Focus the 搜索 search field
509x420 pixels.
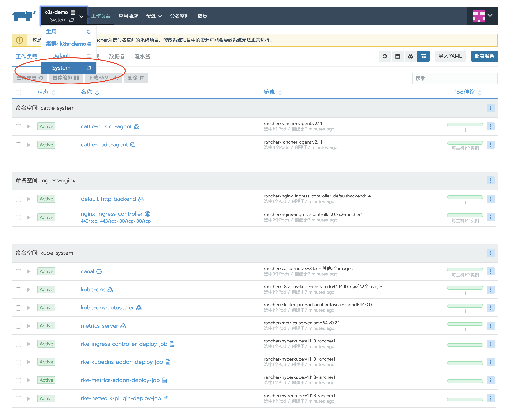tap(455, 79)
